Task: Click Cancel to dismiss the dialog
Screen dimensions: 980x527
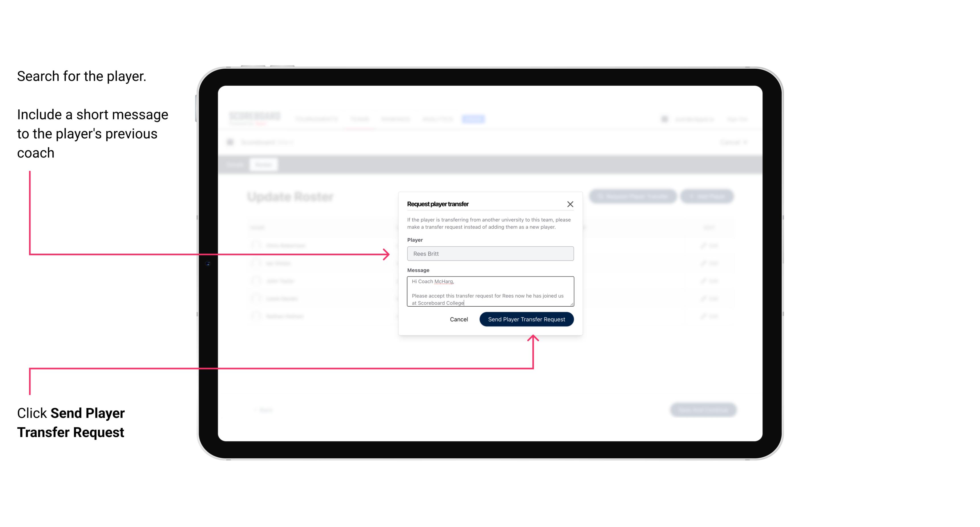Action: coord(458,319)
